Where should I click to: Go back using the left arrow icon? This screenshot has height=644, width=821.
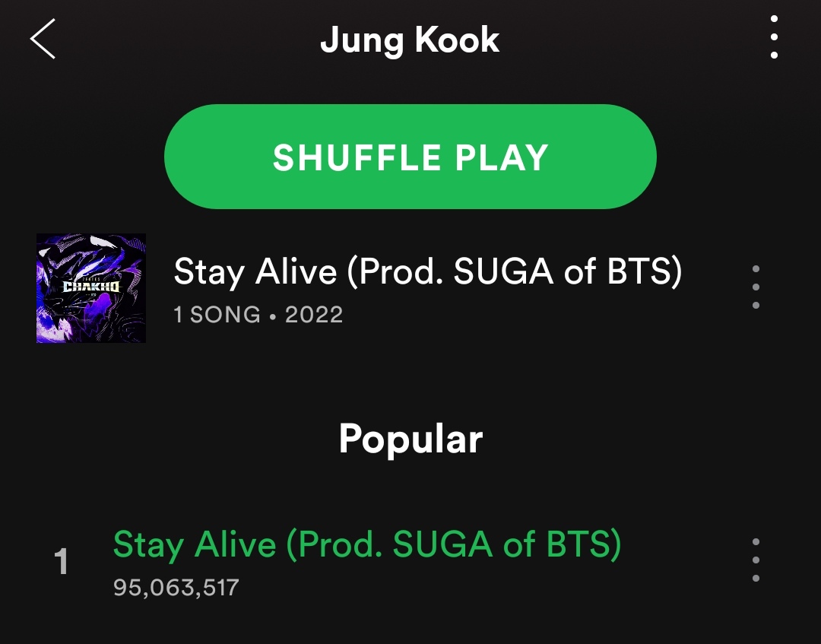(x=43, y=39)
